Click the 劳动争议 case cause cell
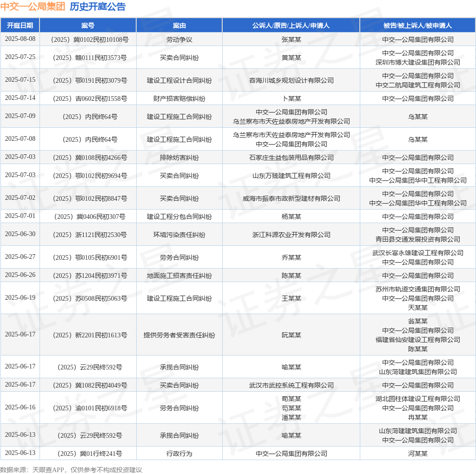 [x=179, y=39]
